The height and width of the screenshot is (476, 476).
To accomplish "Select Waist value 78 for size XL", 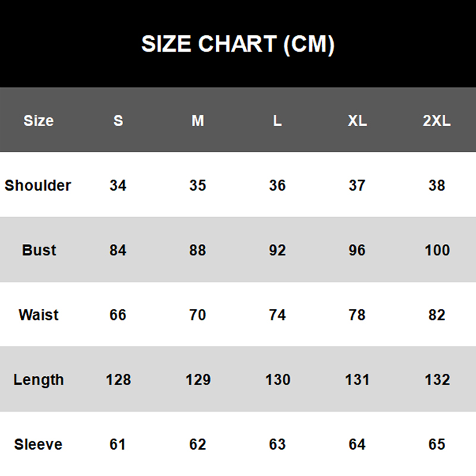I will (x=357, y=315).
